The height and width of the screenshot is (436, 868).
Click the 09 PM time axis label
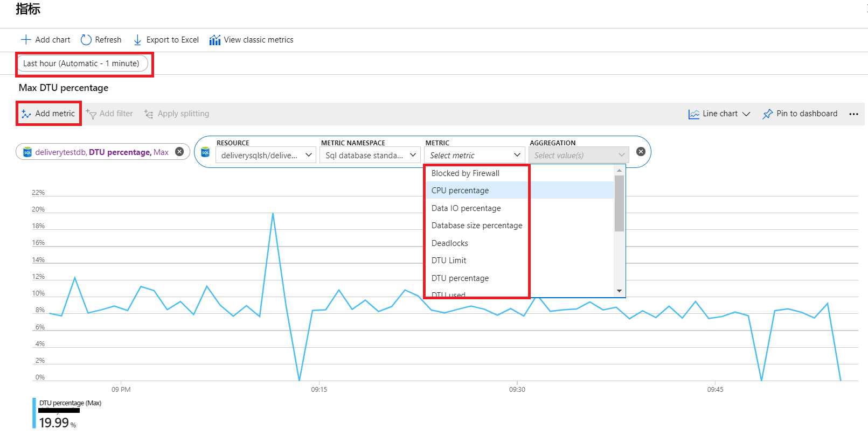pyautogui.click(x=121, y=390)
